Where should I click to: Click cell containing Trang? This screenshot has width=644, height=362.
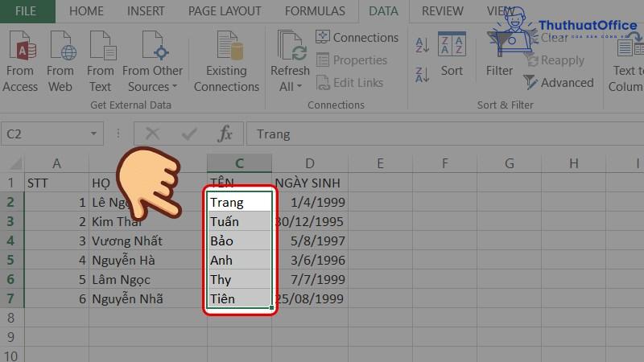click(x=239, y=202)
